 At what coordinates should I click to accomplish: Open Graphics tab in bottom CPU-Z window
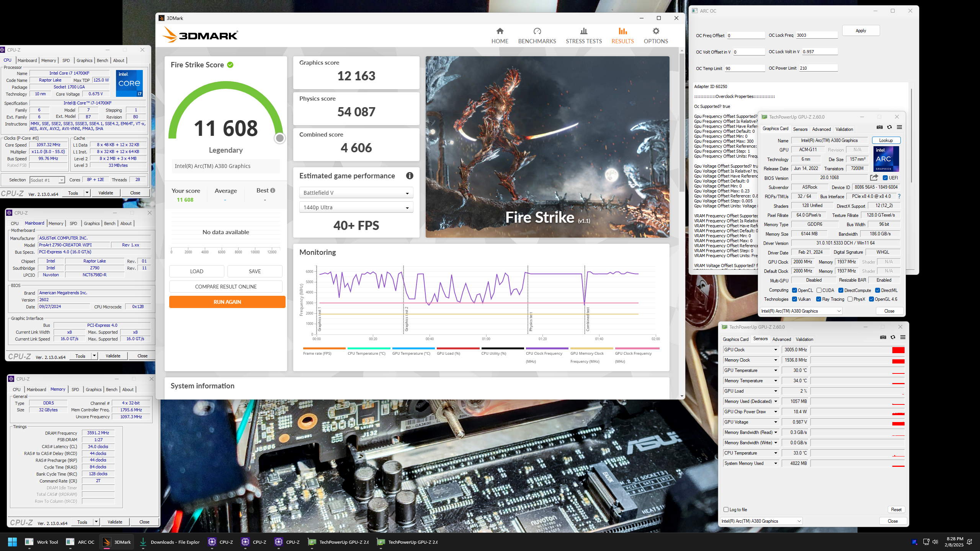tap(94, 390)
